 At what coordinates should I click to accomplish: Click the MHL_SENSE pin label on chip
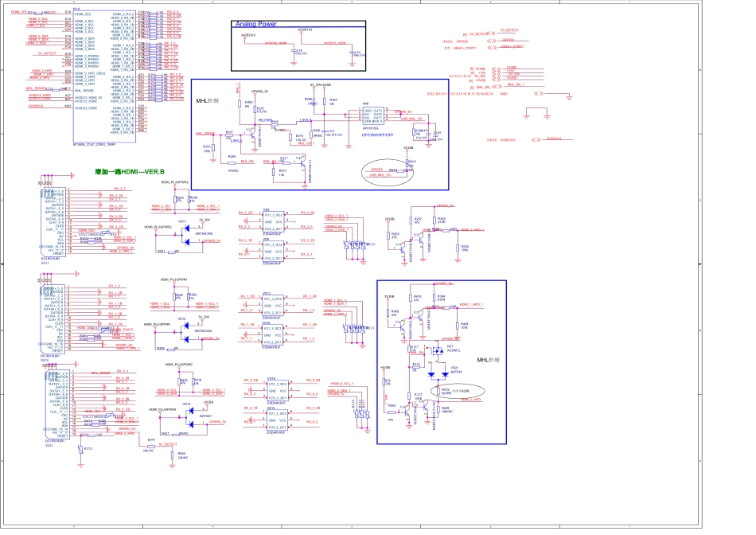pos(84,90)
